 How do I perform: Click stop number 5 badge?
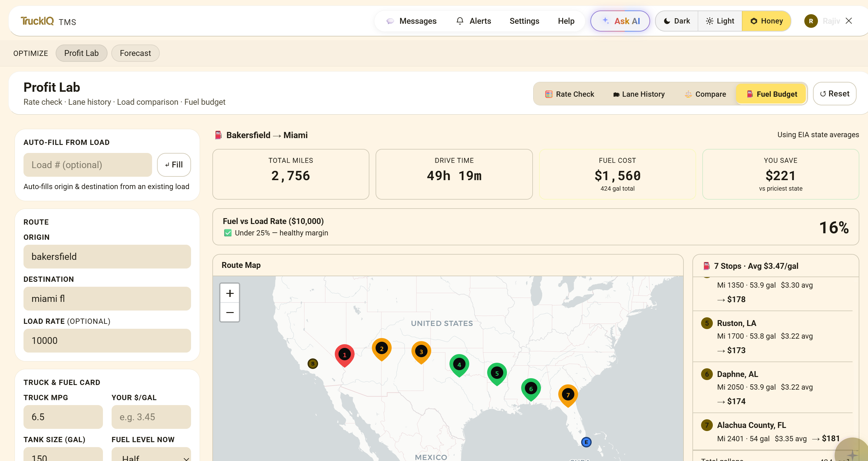pyautogui.click(x=707, y=323)
